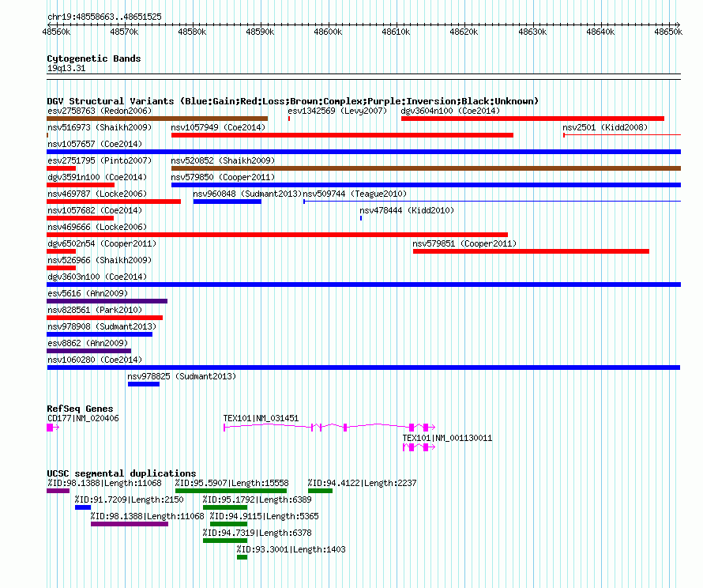Select the long red nsv469666 (Locke2006) bar
This screenshot has width=703, height=588.
click(277, 235)
